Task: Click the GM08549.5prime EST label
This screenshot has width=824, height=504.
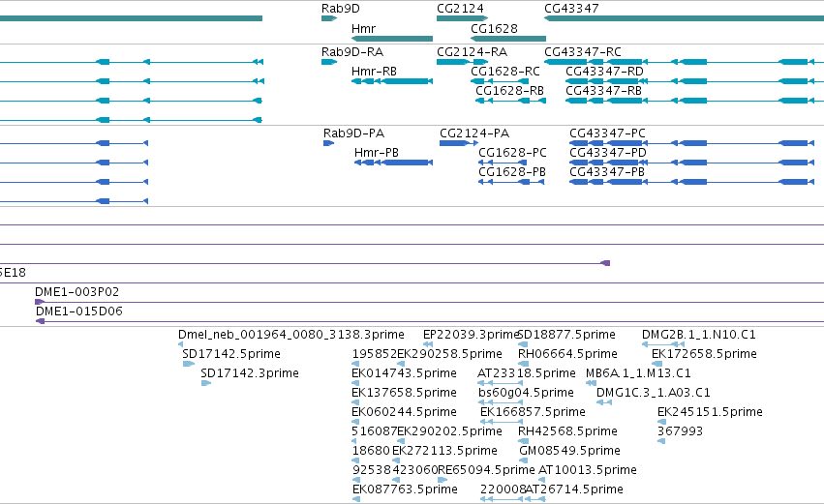Action: tap(569, 451)
